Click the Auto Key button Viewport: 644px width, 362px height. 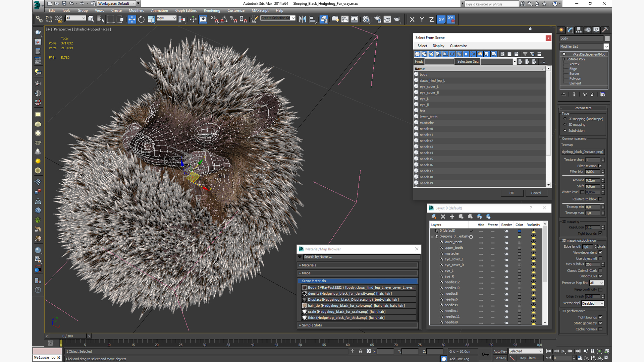click(x=500, y=352)
